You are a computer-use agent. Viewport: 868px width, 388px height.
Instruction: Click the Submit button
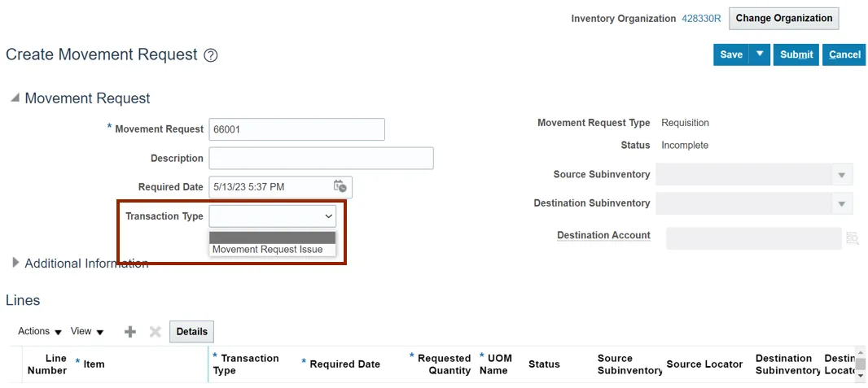[x=796, y=54]
